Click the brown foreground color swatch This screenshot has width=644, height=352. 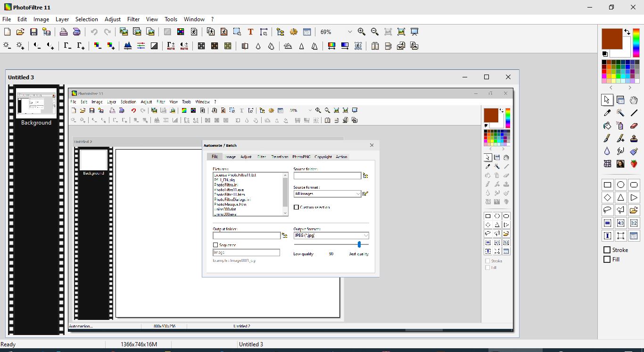tap(611, 38)
